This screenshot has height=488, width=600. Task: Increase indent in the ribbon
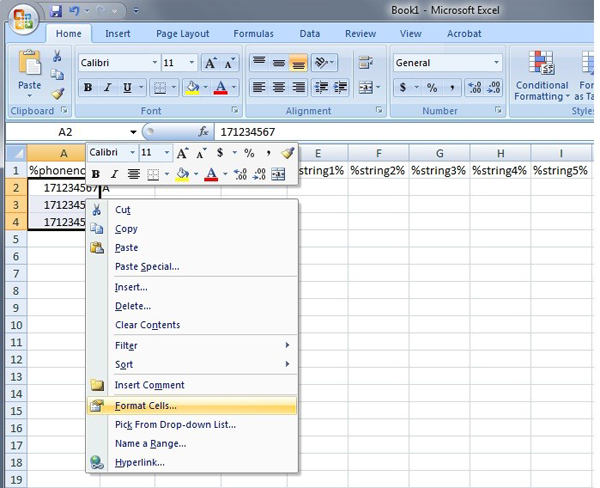[340, 88]
